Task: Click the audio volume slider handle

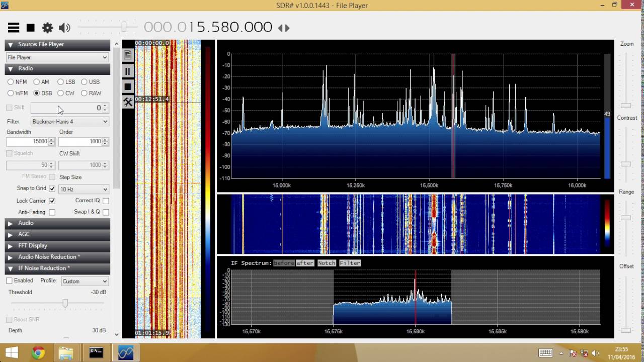Action: (x=123, y=27)
